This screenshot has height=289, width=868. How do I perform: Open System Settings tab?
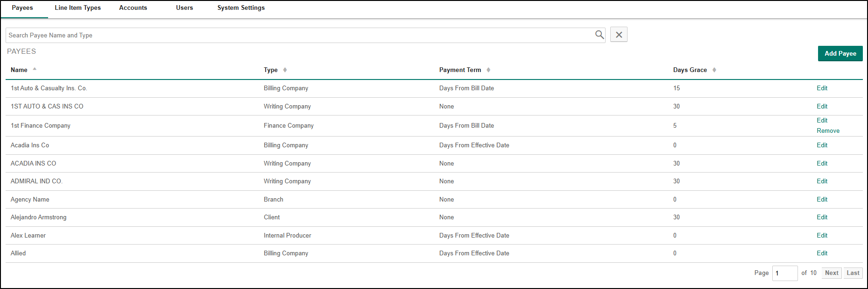click(x=241, y=8)
